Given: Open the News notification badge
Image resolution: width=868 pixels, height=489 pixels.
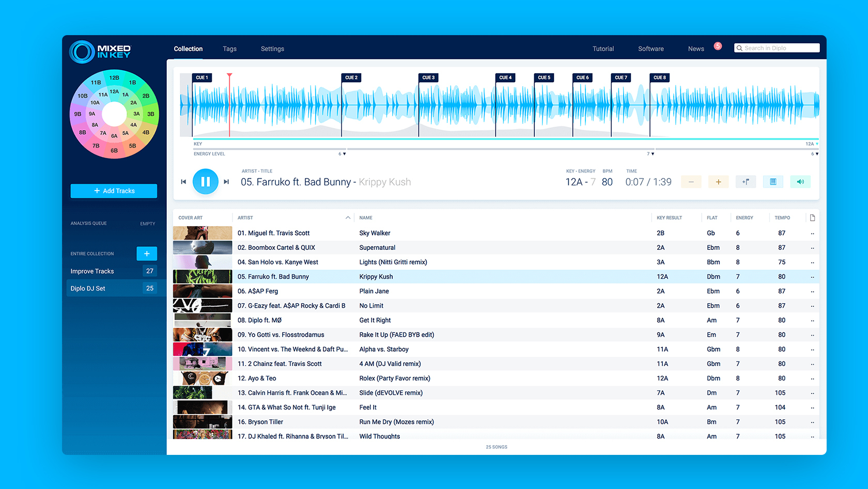Looking at the screenshot, I should 718,46.
